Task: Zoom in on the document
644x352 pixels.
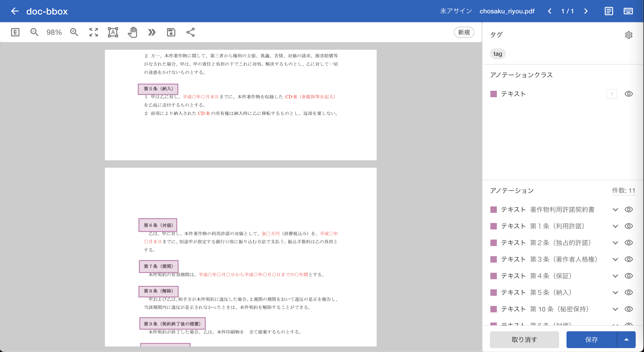Action: pyautogui.click(x=74, y=32)
